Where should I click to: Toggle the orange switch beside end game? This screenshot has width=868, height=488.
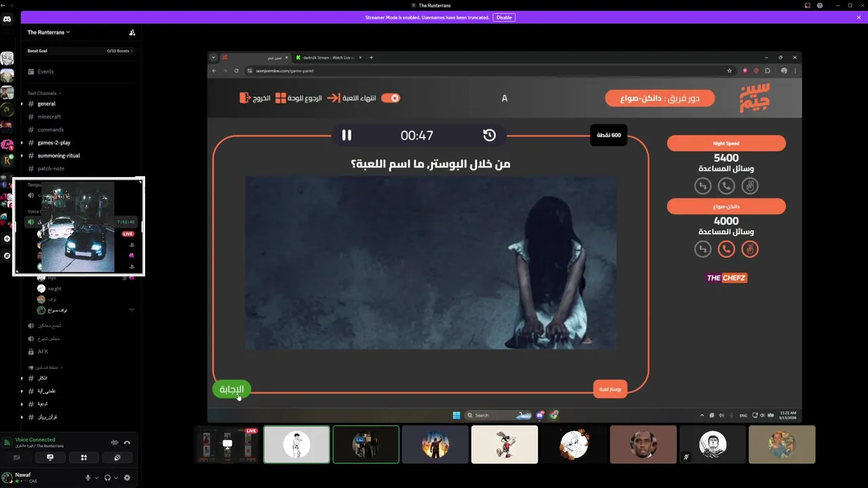391,98
